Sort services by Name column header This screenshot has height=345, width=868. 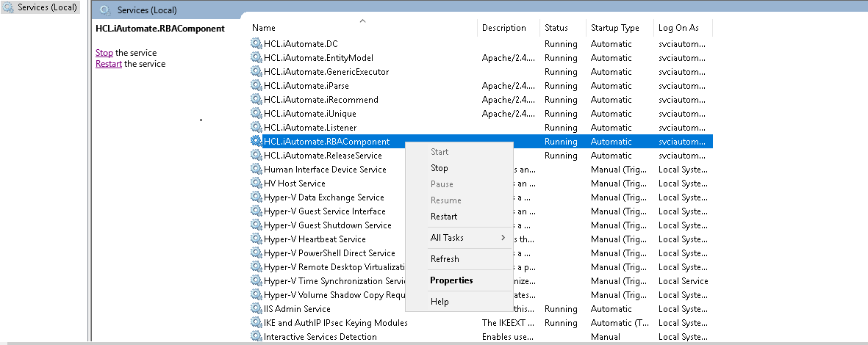[x=264, y=28]
